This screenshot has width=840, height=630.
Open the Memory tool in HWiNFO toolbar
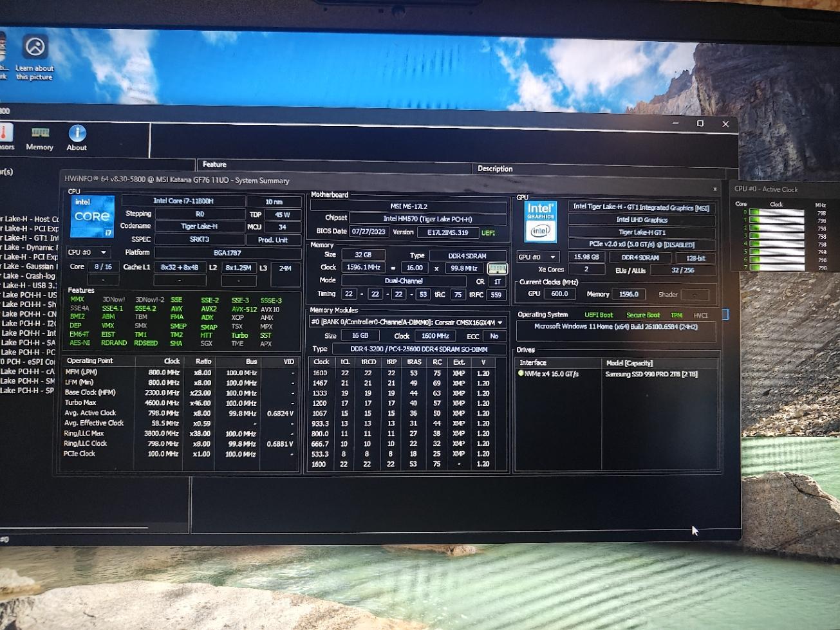pos(40,139)
